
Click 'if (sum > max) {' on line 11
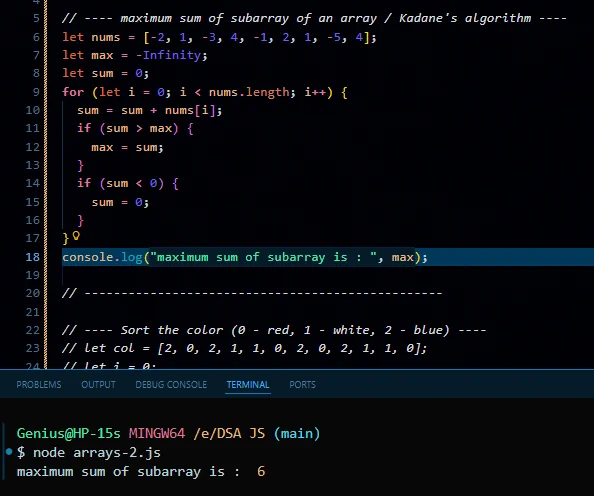click(x=135, y=128)
